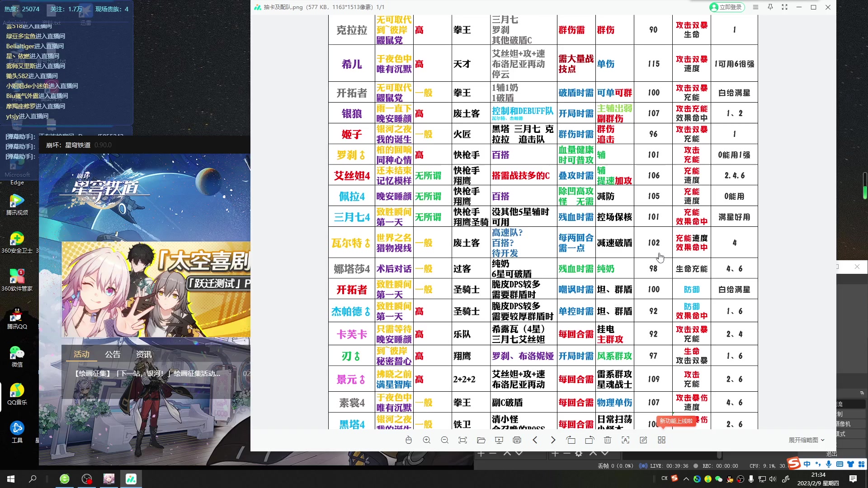Screen dimensions: 868x488
Task: Click the 卡芙卡 character cell
Action: click(352, 334)
